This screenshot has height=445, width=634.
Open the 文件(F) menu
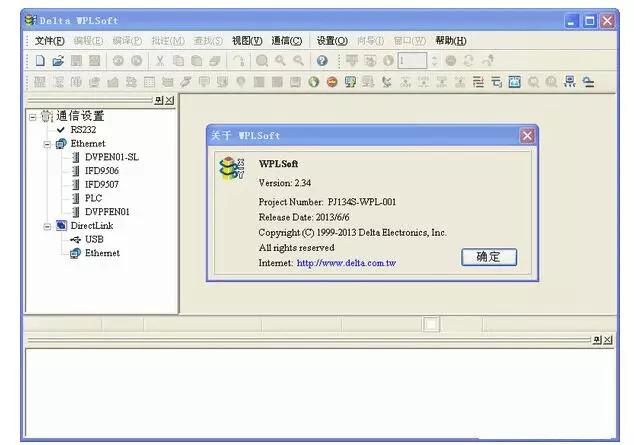coord(49,41)
